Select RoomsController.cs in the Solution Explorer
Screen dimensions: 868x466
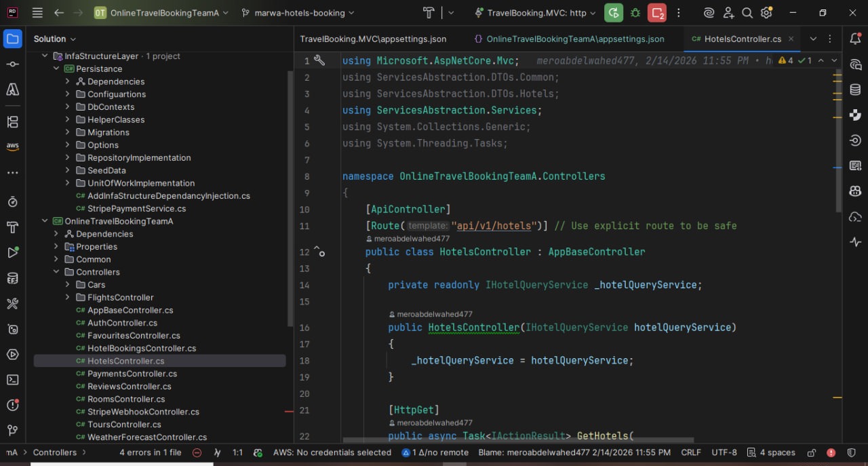click(126, 399)
